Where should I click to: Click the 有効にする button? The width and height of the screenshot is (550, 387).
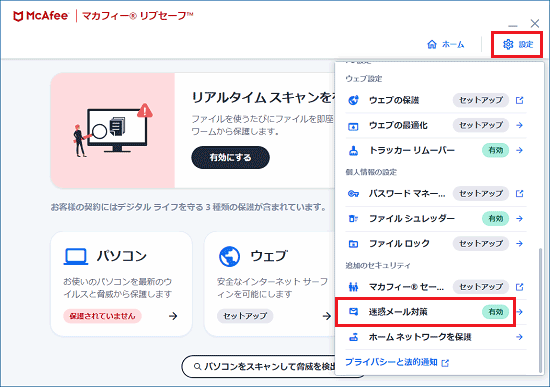[230, 158]
